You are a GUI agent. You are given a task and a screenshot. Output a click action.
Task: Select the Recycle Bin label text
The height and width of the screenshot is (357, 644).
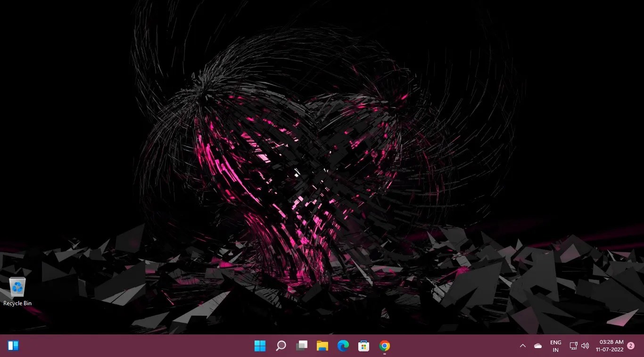click(x=17, y=303)
